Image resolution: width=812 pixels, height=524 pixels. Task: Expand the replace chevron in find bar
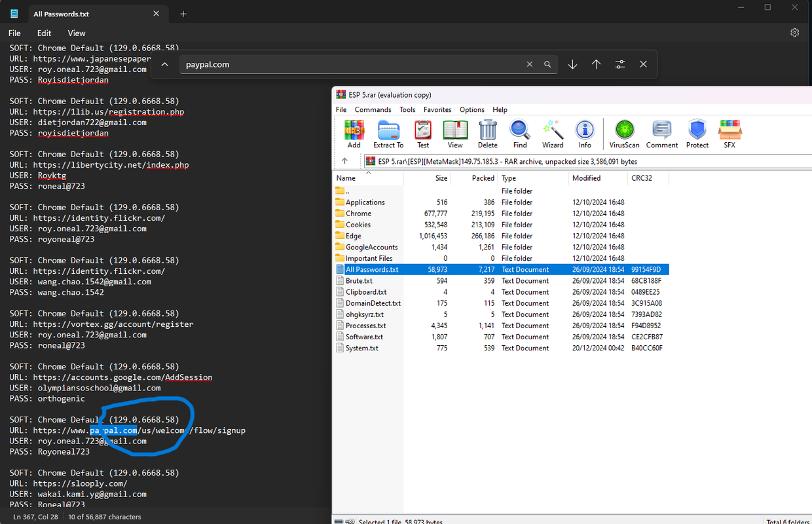165,64
